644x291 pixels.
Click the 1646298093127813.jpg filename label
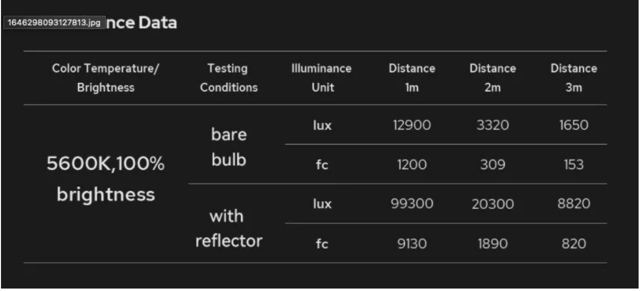(x=55, y=23)
